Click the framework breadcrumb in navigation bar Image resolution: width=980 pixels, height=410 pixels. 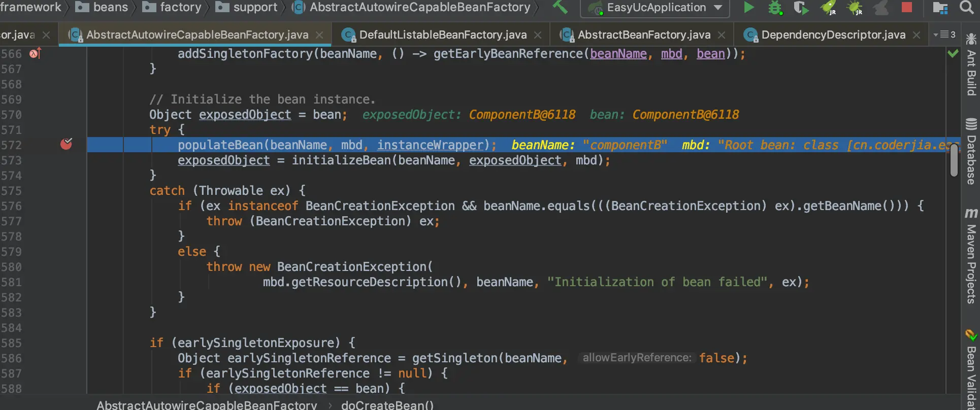(30, 7)
